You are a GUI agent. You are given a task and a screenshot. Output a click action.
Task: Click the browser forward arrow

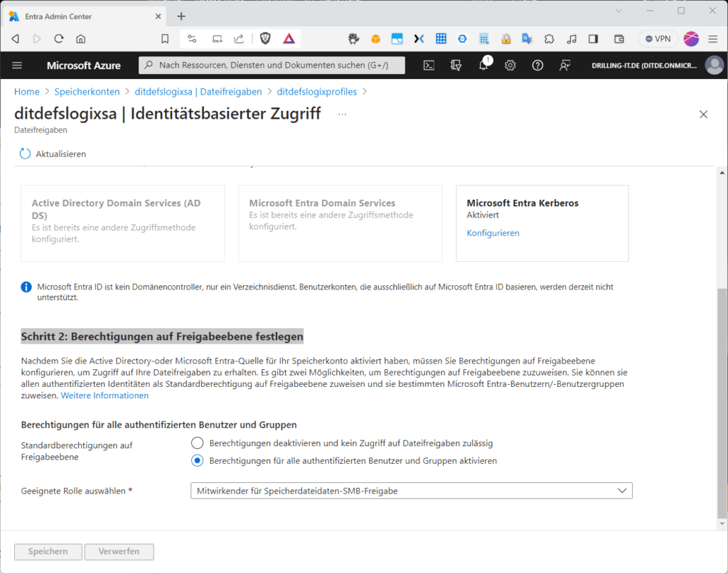coord(37,39)
